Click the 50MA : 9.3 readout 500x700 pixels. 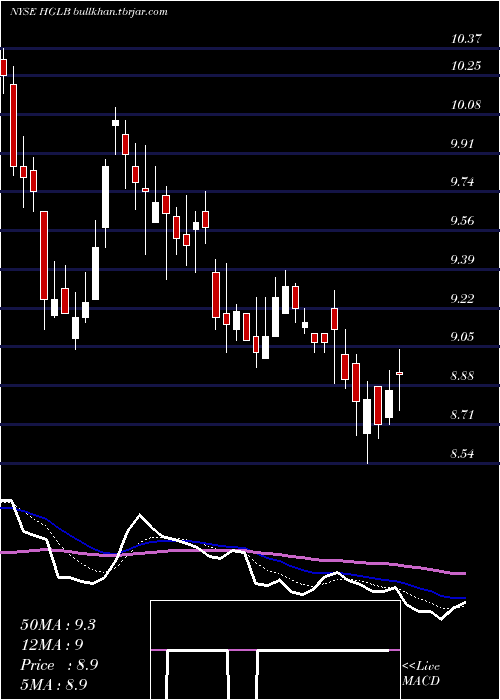(58, 625)
